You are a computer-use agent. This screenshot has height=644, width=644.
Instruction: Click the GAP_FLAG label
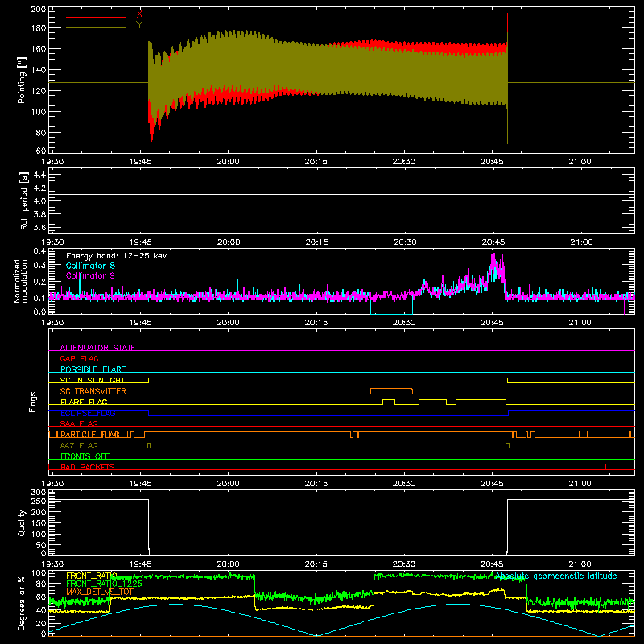coord(79,358)
